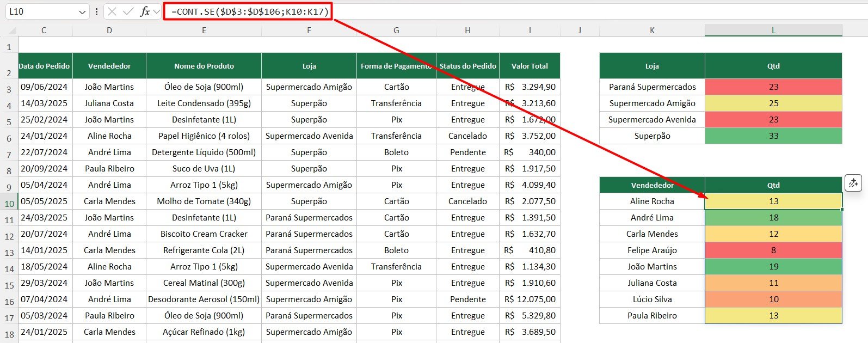Select the Felipe Araújo cell in the Vendededor table

652,250
